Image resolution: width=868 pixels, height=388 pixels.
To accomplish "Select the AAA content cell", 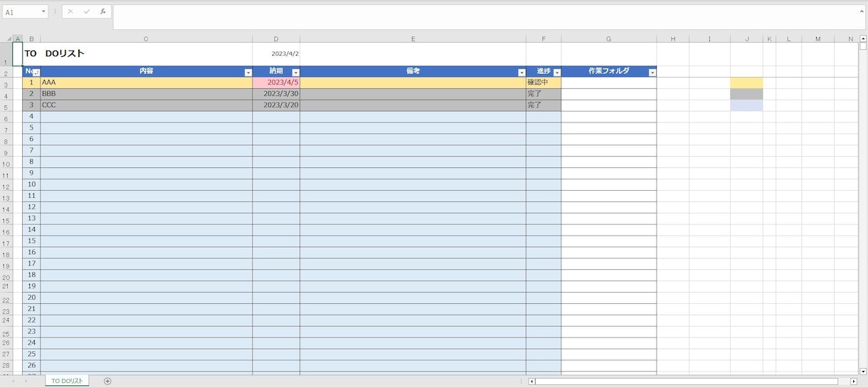I will [146, 83].
